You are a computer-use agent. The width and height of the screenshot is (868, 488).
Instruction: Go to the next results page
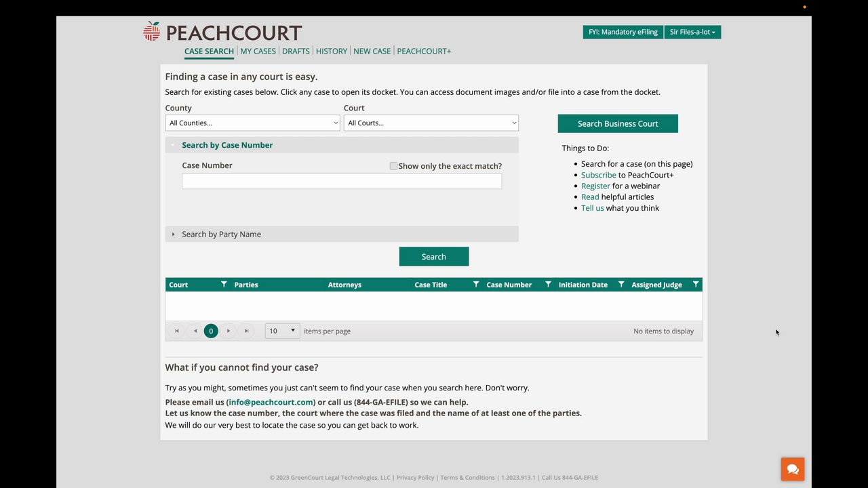click(x=229, y=331)
